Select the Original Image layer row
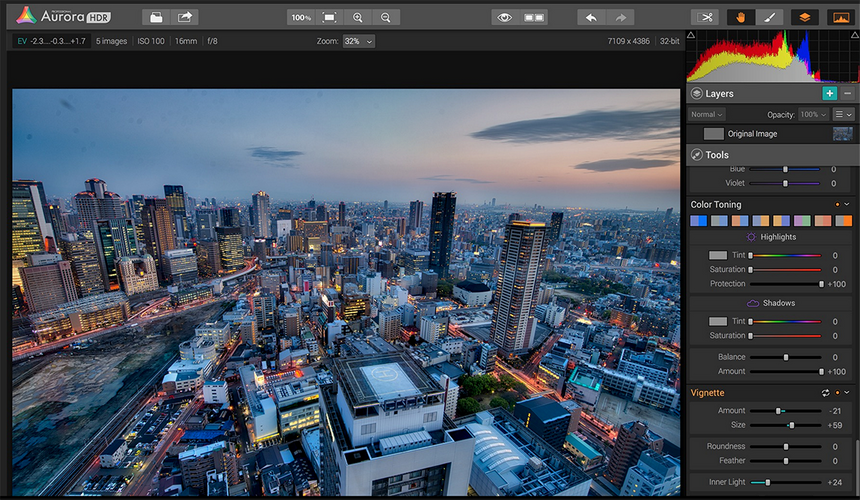Viewport: 860px width, 500px height. [x=771, y=134]
